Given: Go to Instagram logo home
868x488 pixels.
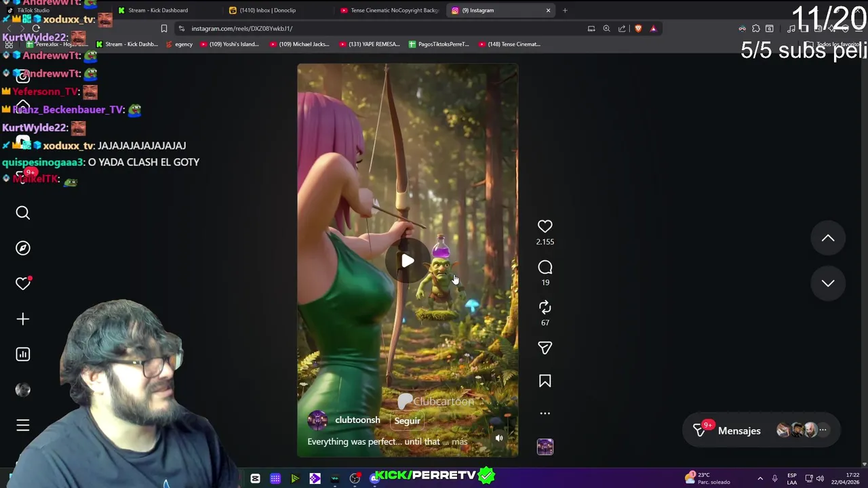Looking at the screenshot, I should [23, 77].
